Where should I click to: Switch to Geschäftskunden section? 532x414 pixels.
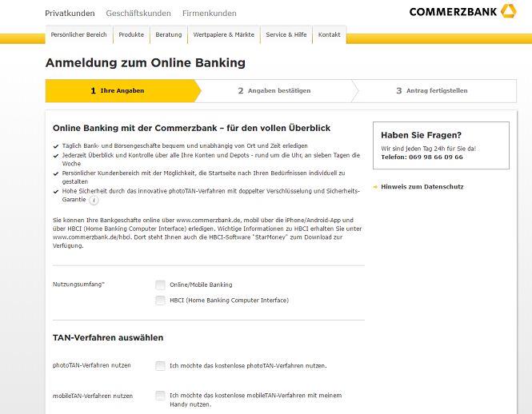pos(138,14)
